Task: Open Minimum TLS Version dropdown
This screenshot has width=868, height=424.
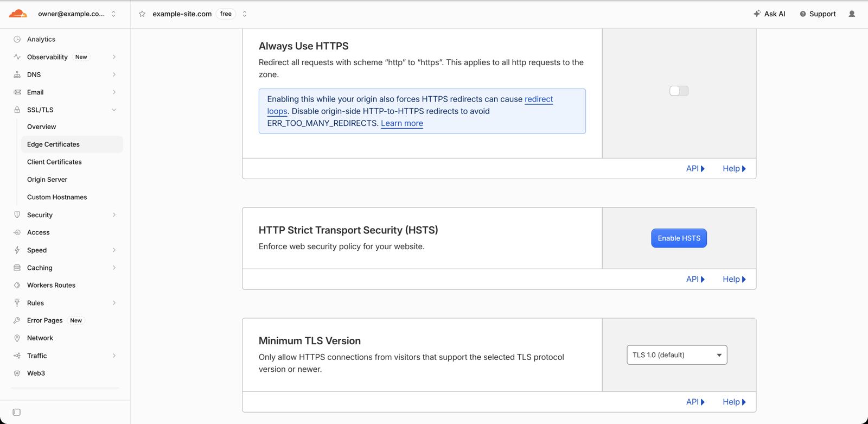Action: (677, 355)
